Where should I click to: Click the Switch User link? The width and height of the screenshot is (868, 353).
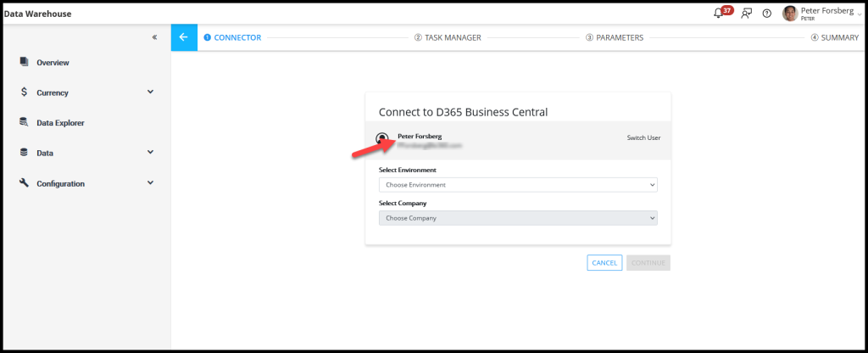coord(643,137)
